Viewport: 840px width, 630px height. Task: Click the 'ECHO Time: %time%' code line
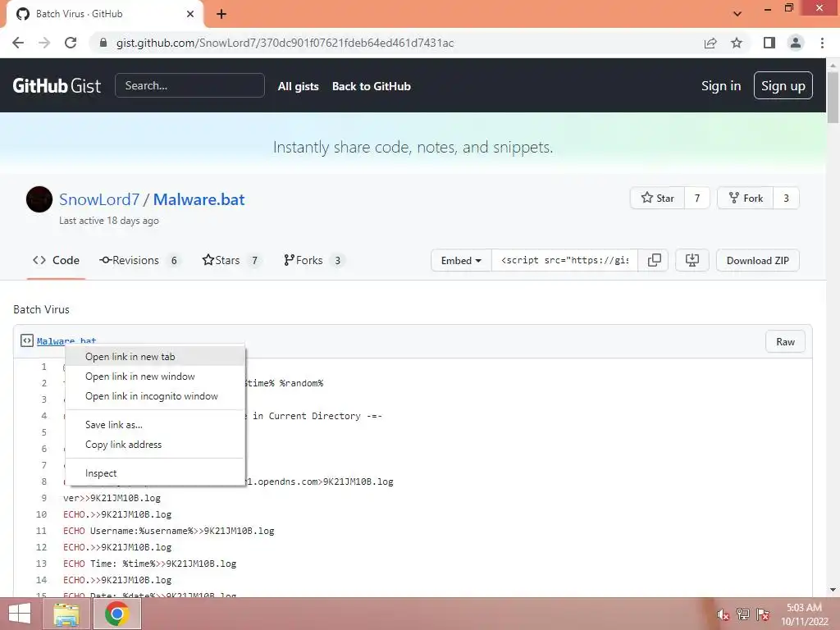click(x=149, y=564)
